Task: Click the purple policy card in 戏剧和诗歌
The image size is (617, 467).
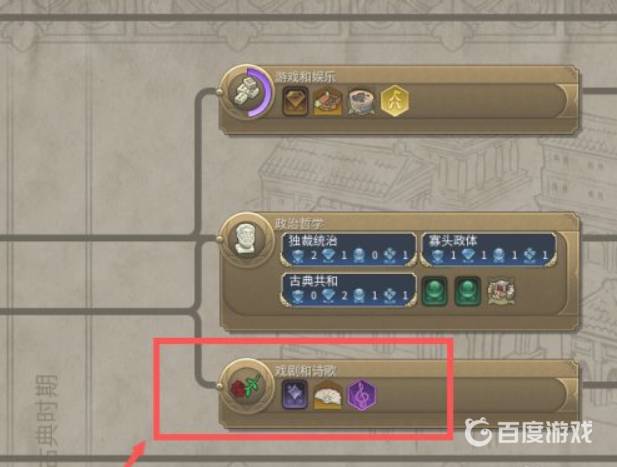Action: [295, 395]
